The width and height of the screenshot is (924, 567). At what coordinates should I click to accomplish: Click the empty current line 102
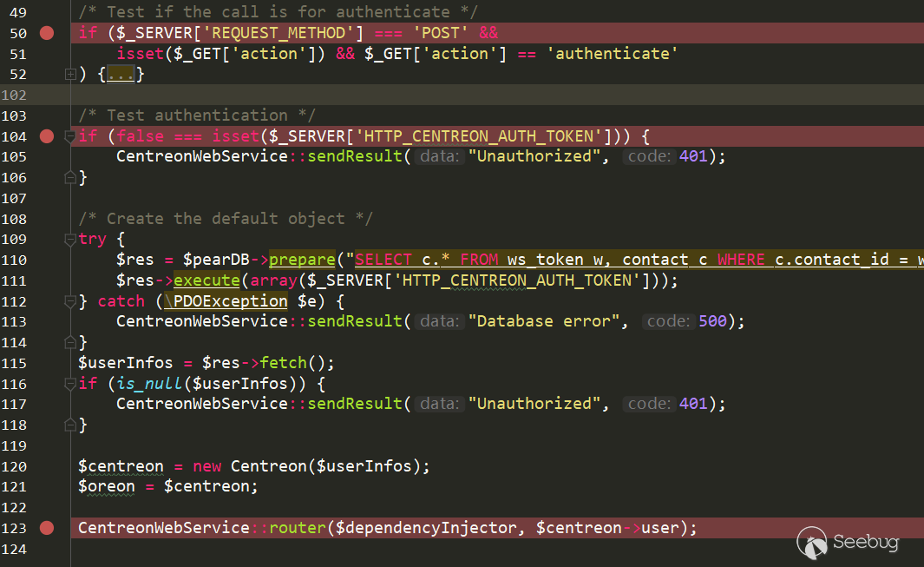coord(495,95)
